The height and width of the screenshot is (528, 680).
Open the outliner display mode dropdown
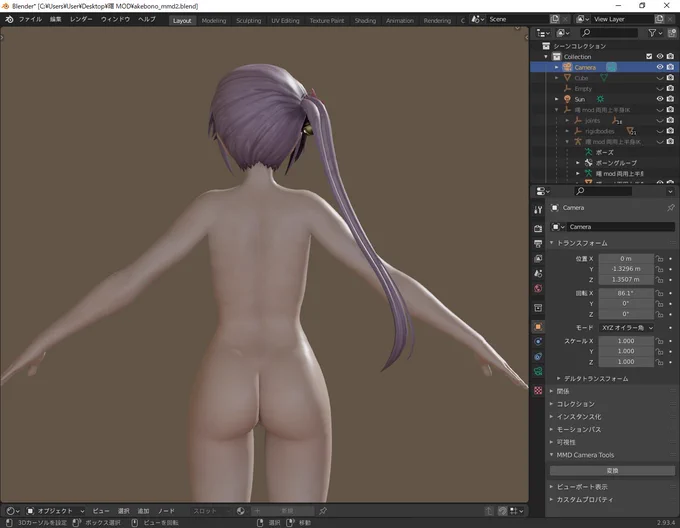coord(543,33)
